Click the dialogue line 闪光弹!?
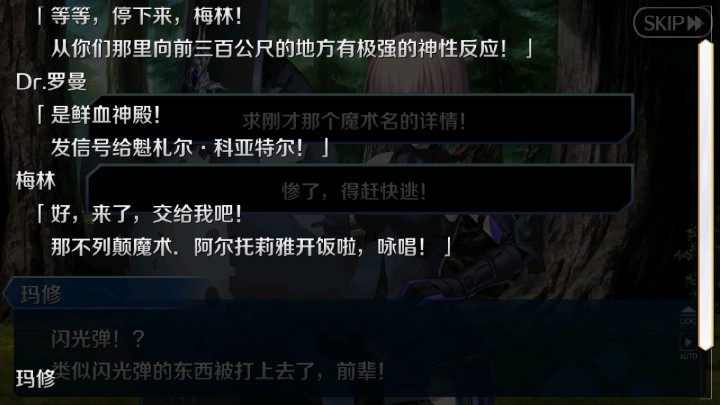The width and height of the screenshot is (720, 405). pos(98,339)
